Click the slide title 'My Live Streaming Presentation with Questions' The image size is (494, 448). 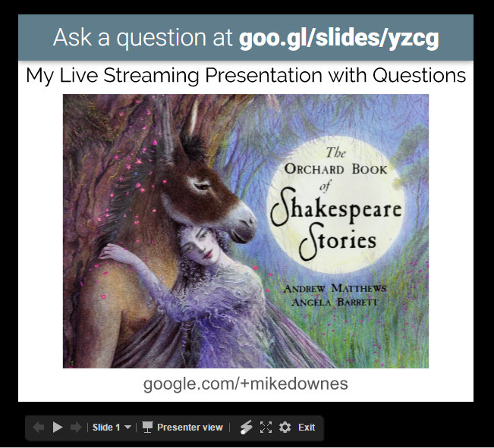pos(246,76)
